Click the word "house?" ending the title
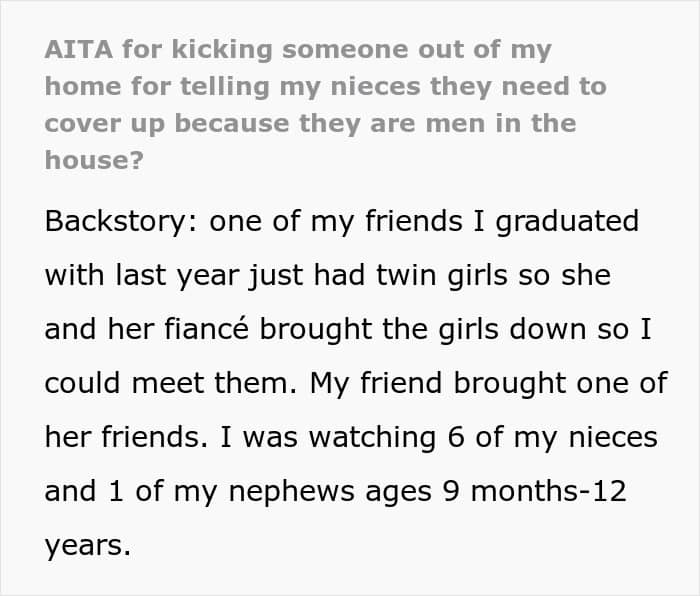Image resolution: width=700 pixels, height=596 pixels. point(94,160)
